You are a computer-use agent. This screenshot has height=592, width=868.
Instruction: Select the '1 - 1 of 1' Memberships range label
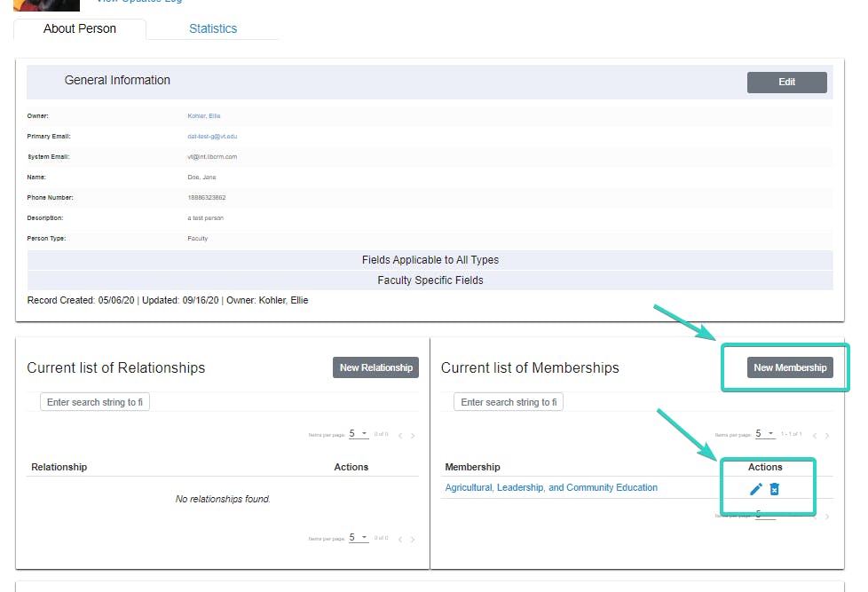point(791,434)
